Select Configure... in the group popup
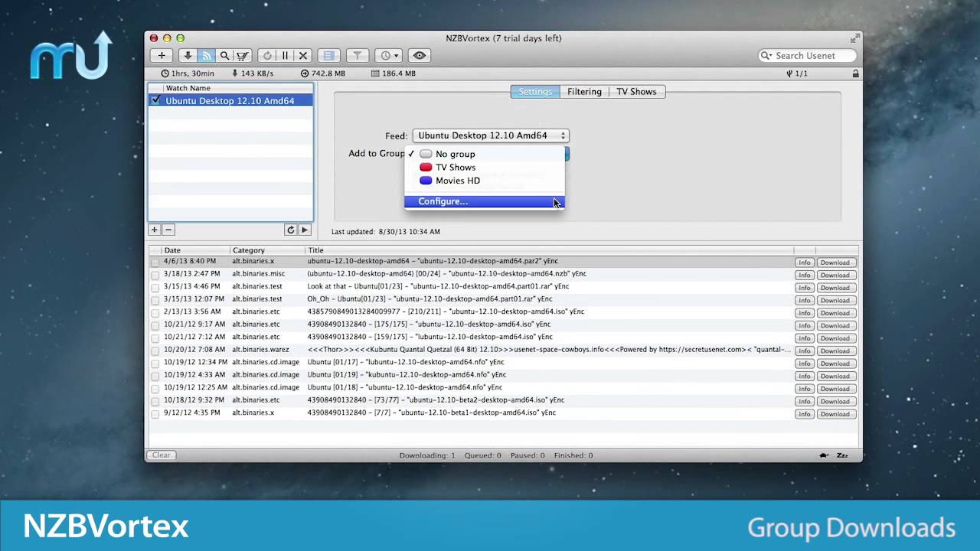Screen dimensions: 980x551 [x=484, y=201]
